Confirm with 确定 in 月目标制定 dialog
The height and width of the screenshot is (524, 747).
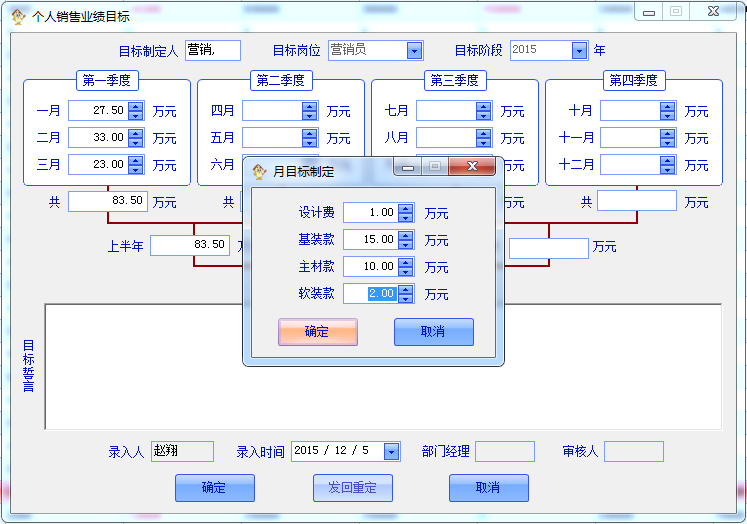(317, 332)
